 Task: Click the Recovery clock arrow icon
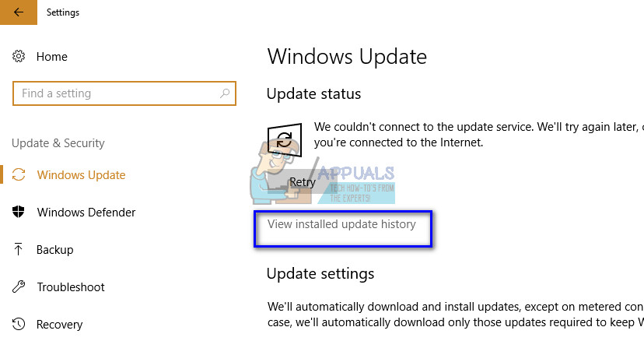(19, 324)
